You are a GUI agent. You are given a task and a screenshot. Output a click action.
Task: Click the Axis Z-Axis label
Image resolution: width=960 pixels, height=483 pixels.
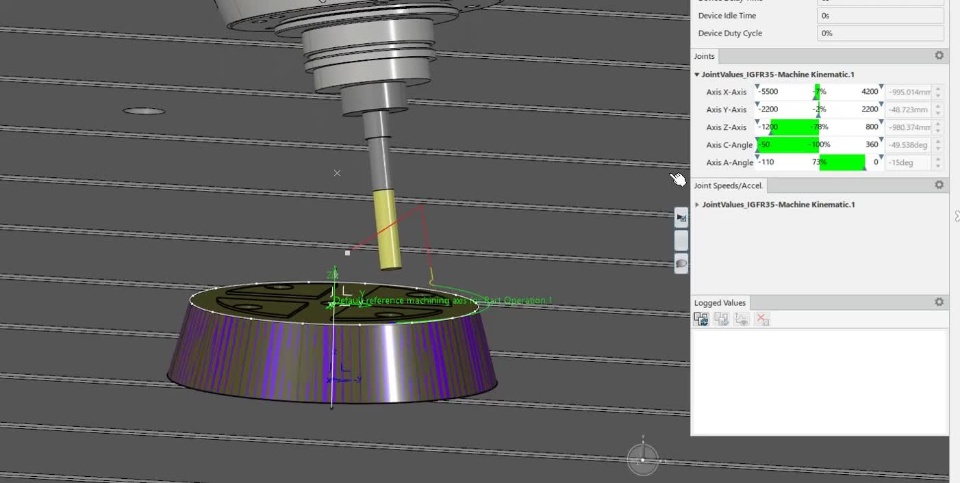(726, 128)
